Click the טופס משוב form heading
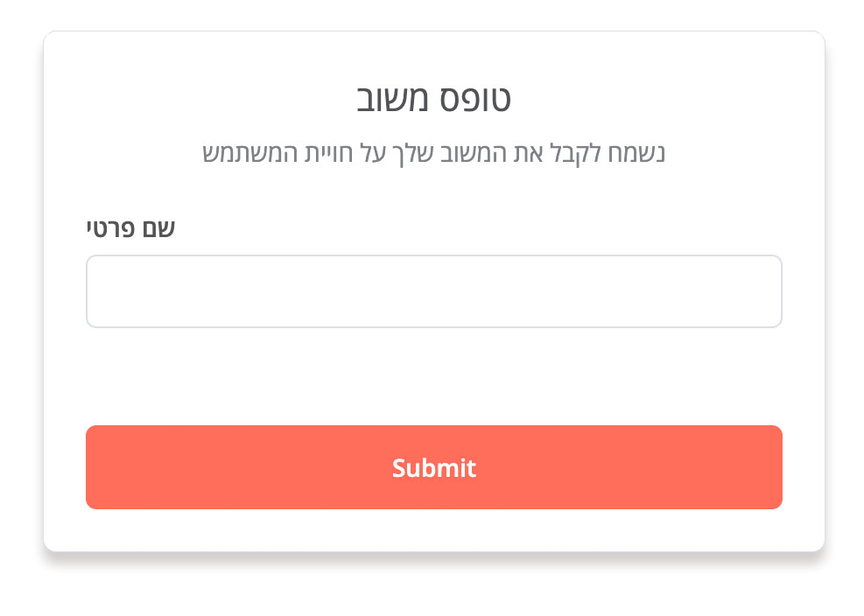Image resolution: width=864 pixels, height=616 pixels. pos(433,99)
